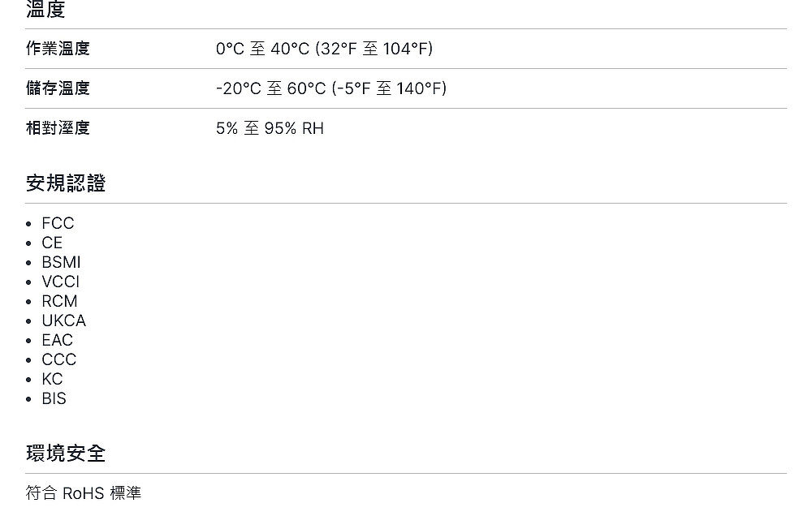This screenshot has height=516, width=812.
Task: Click the 儲存溫度 row label
Action: click(58, 88)
